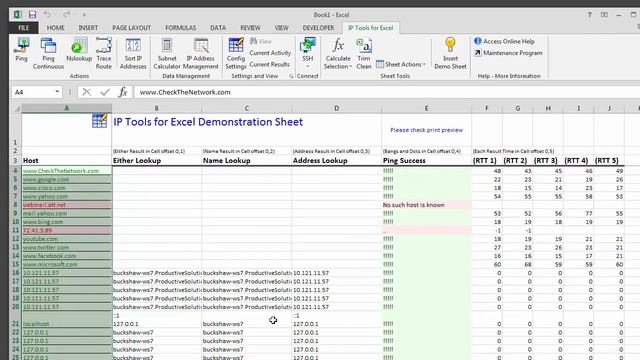
Task: Select cell 72.41.3.89
Action: click(x=67, y=230)
